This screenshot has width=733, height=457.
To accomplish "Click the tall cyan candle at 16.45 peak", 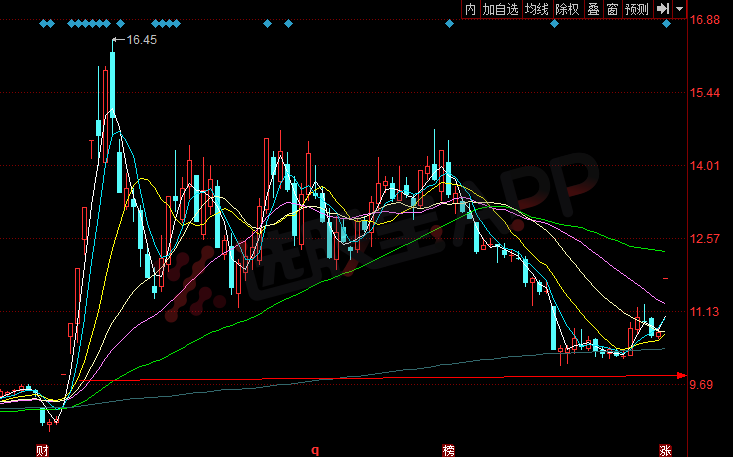I will click(x=113, y=84).
